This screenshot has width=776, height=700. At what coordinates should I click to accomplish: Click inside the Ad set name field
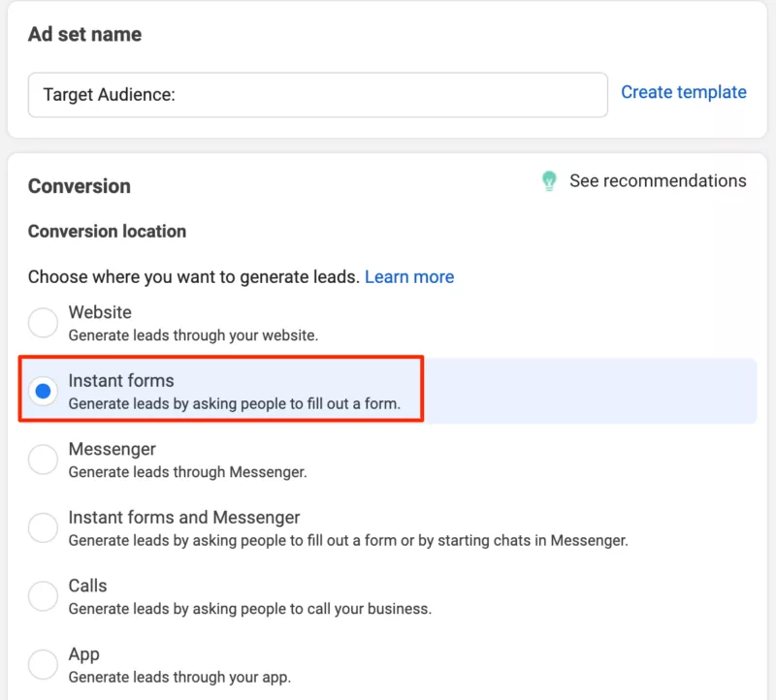317,94
